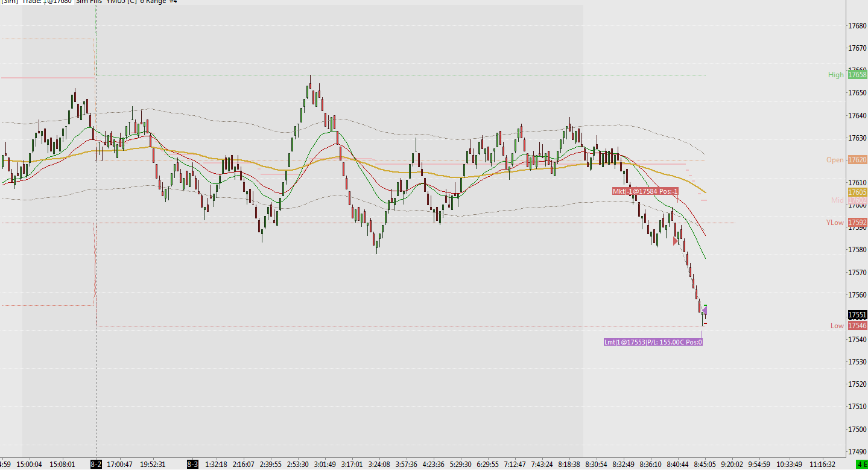Select the green '4 E' status indicator
868x470 pixels.
(x=861, y=465)
